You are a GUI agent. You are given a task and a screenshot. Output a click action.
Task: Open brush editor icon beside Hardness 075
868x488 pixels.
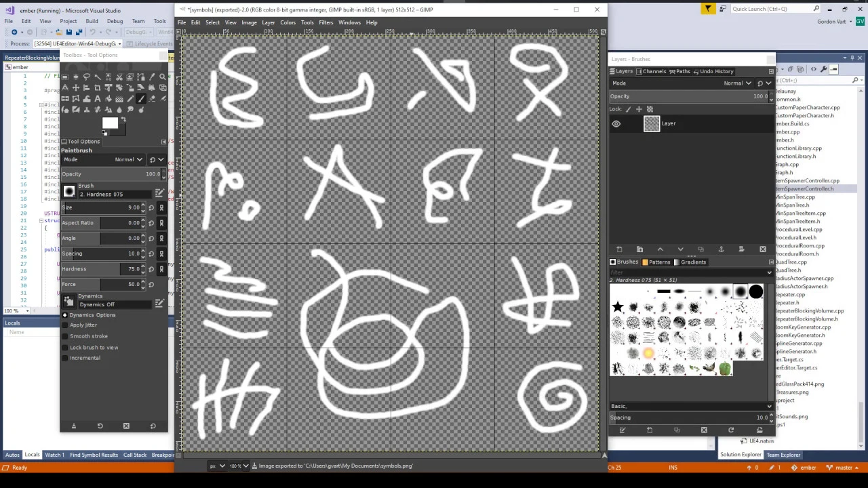tap(159, 193)
